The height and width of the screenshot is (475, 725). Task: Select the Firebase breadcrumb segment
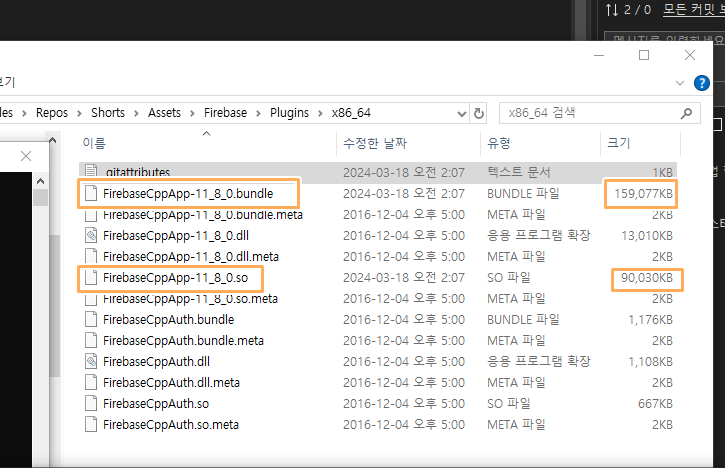225,113
